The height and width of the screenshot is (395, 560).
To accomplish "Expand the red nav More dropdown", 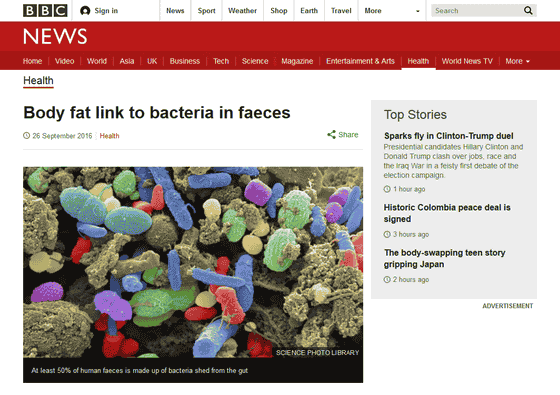I will (517, 61).
